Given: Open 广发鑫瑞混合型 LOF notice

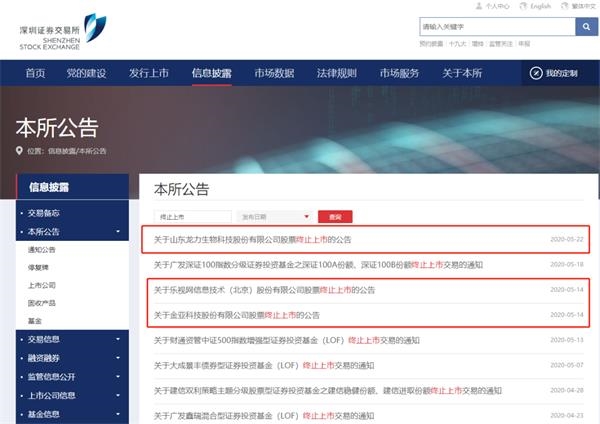Looking at the screenshot, I should (x=264, y=416).
